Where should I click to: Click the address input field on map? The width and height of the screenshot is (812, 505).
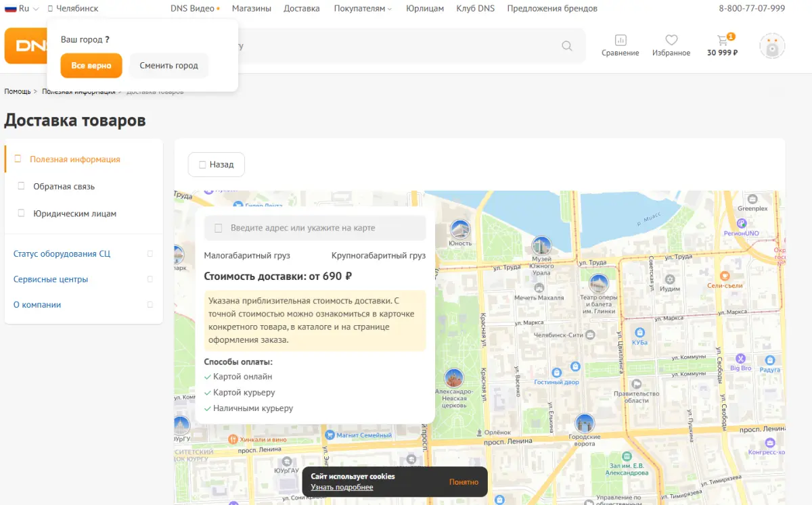click(315, 229)
